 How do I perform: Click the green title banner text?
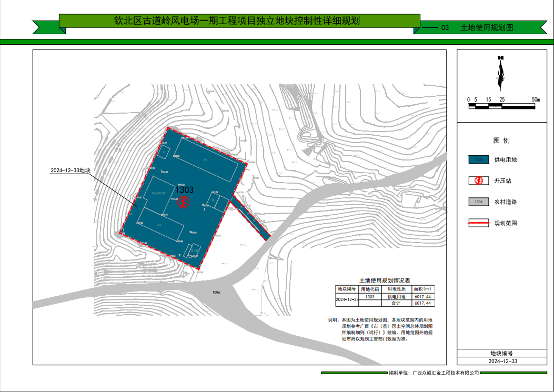tap(239, 21)
